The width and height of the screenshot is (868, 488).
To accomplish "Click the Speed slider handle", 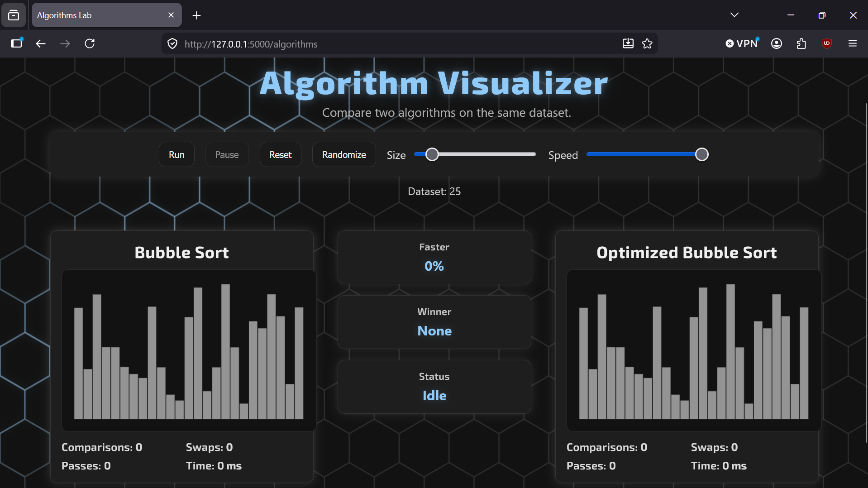I will coord(701,154).
